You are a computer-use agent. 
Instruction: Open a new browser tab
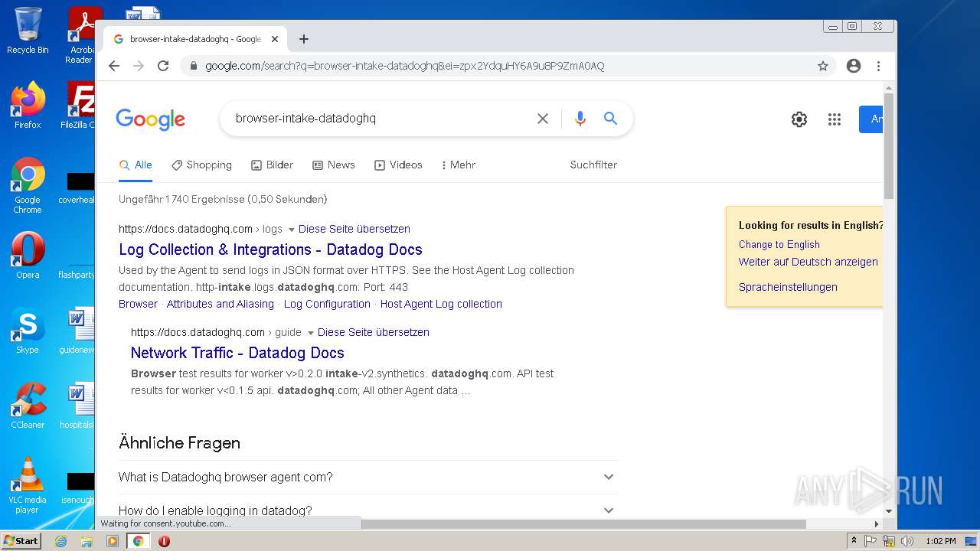point(304,39)
